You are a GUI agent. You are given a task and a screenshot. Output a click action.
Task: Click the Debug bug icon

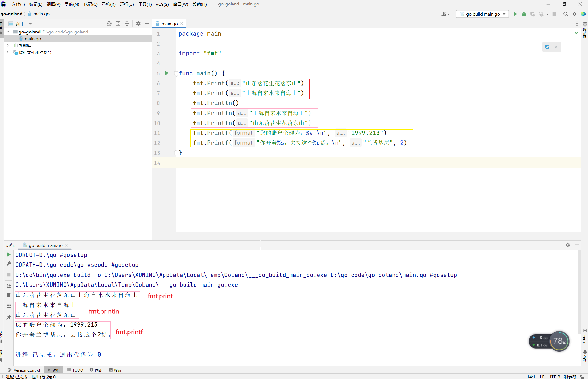tap(524, 14)
